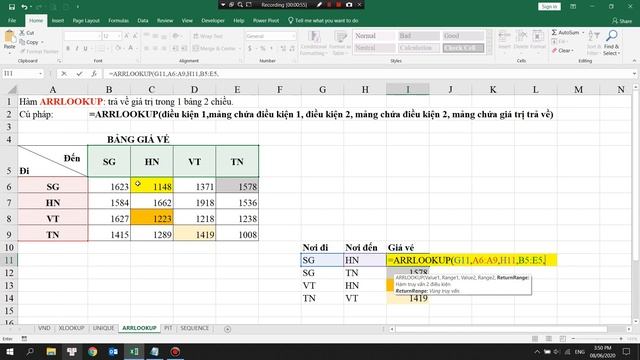Open the Name Box dropdown arrow

point(40,74)
